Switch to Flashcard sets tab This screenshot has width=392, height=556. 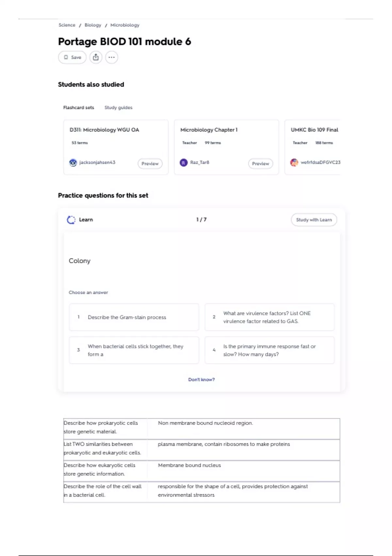tap(78, 108)
